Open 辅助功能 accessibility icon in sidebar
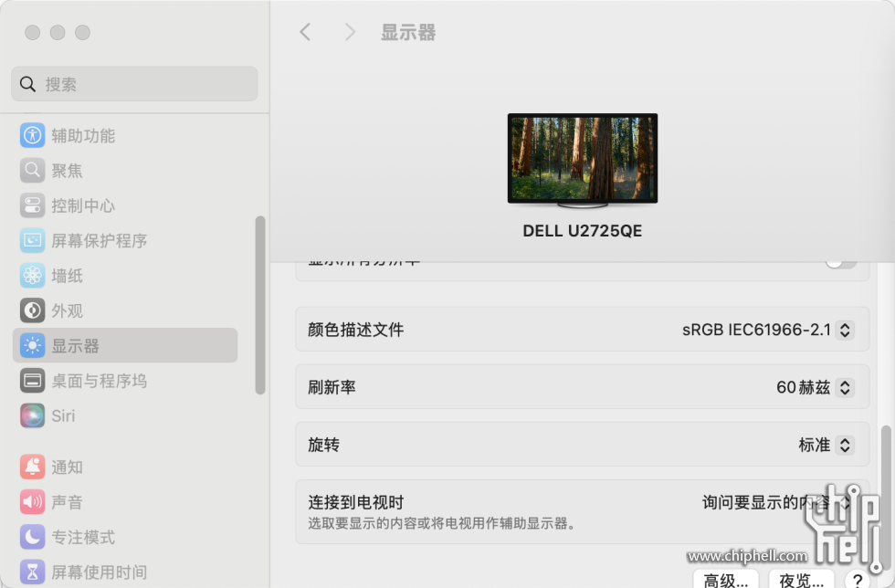895x588 pixels. 33,135
